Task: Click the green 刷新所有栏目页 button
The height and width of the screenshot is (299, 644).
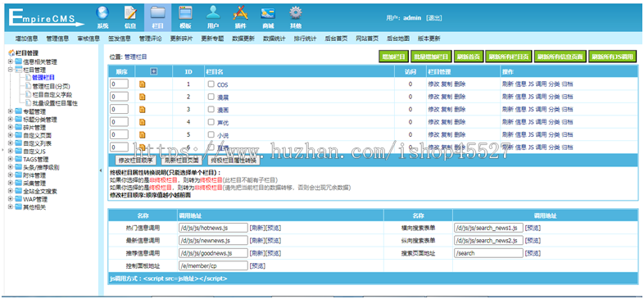Action: coord(509,57)
